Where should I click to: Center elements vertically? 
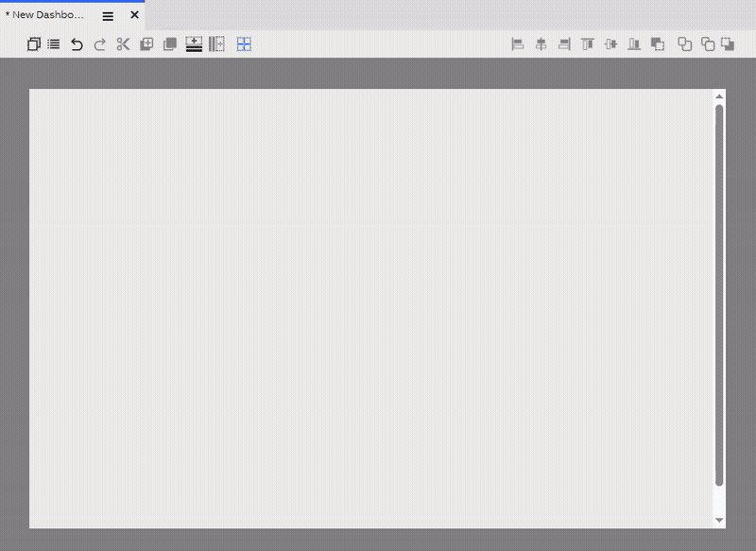[x=610, y=43]
